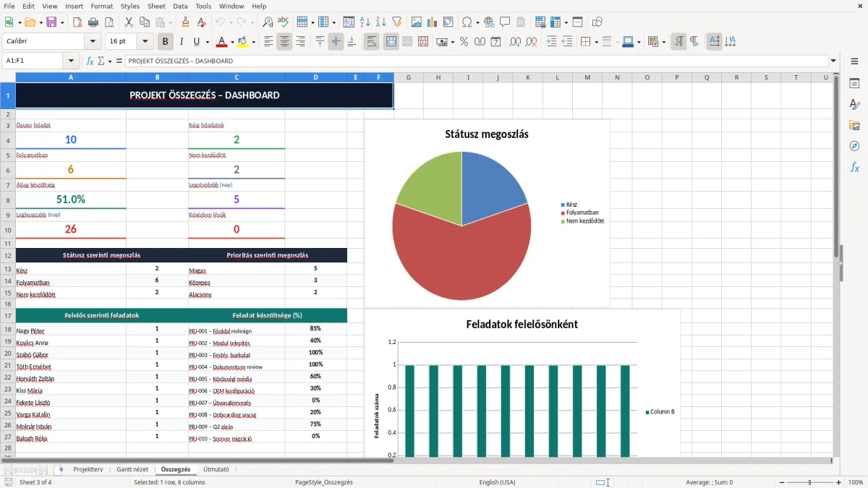868x488 pixels.
Task: Toggle Center Horizontally alignment
Action: (284, 42)
